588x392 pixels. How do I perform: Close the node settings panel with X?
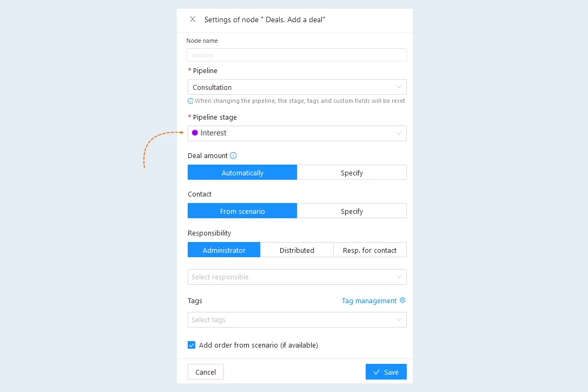tap(193, 19)
